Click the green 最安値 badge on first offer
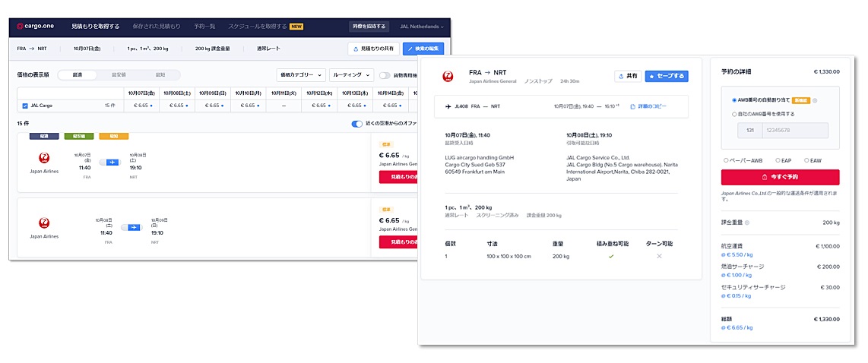The height and width of the screenshot is (363, 868). point(79,136)
